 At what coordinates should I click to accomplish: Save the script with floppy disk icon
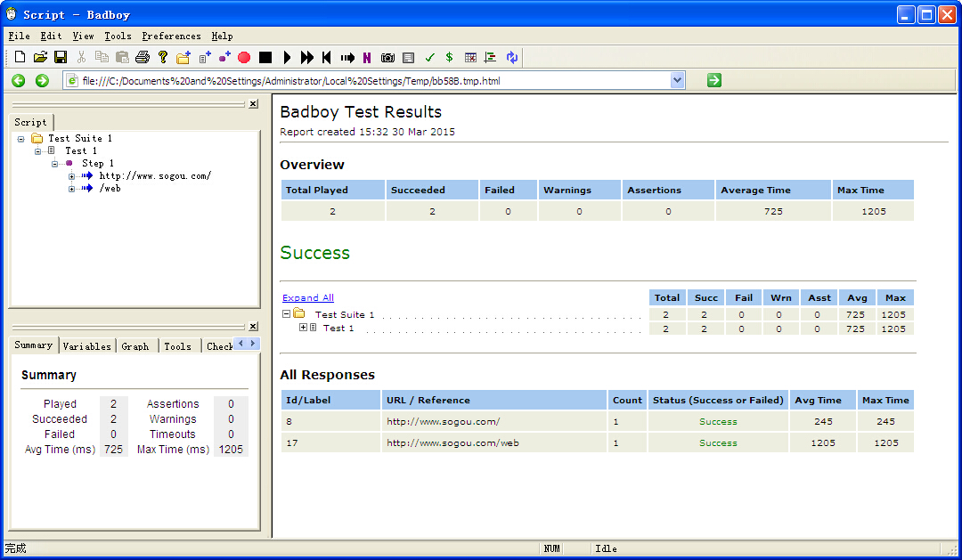point(61,58)
